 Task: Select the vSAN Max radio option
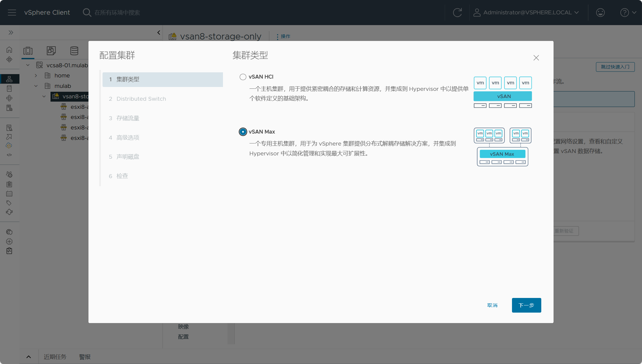(243, 132)
